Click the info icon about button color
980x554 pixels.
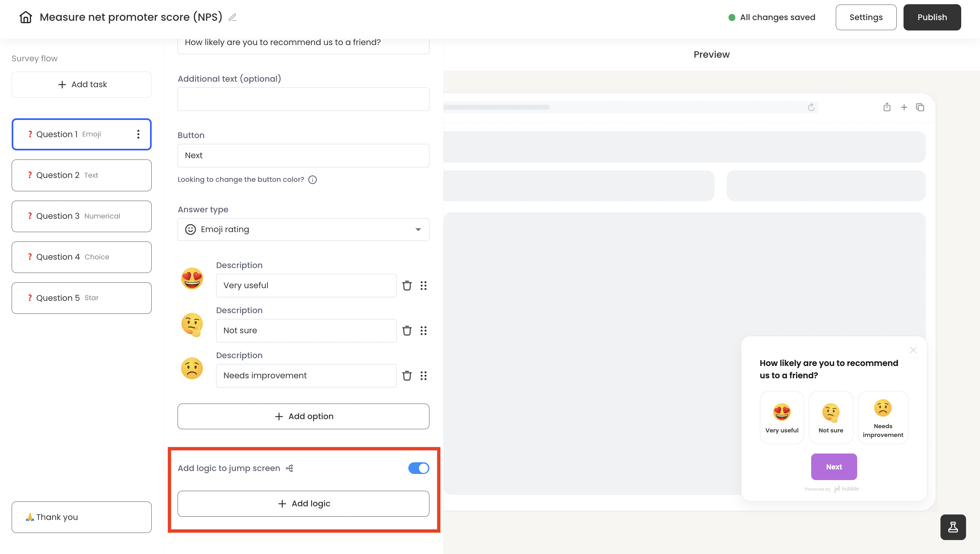click(312, 180)
